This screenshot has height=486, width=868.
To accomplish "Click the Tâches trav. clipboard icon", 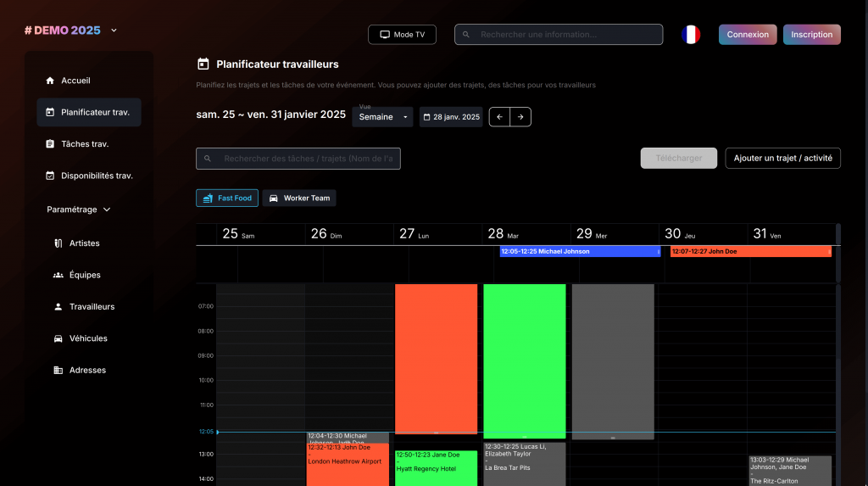I will (50, 144).
